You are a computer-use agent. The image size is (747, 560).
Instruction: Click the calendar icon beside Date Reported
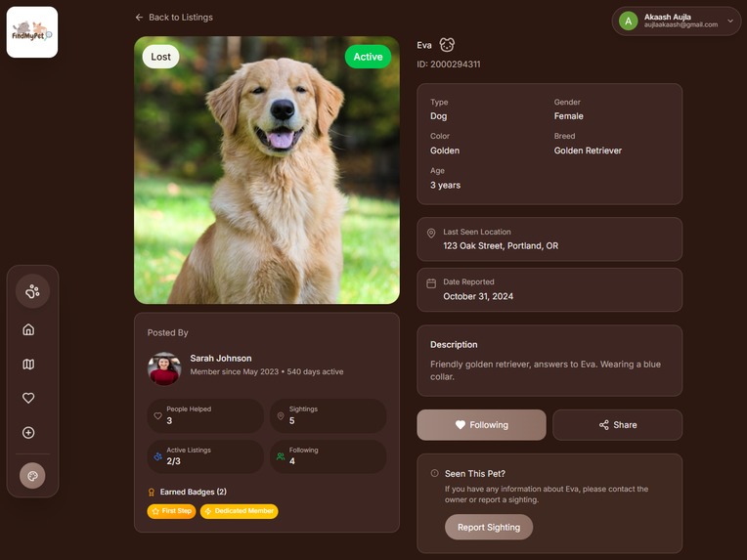tap(431, 283)
